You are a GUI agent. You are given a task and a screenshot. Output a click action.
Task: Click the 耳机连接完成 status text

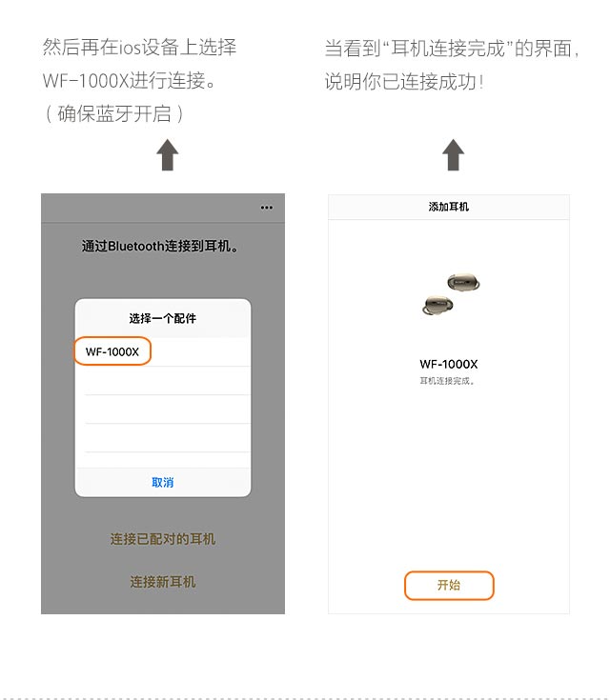click(447, 381)
